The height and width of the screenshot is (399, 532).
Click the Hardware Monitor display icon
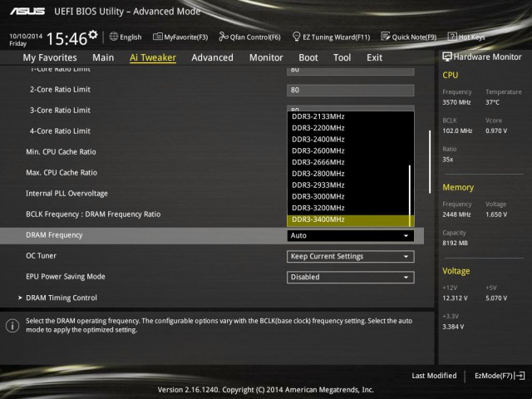coord(447,57)
